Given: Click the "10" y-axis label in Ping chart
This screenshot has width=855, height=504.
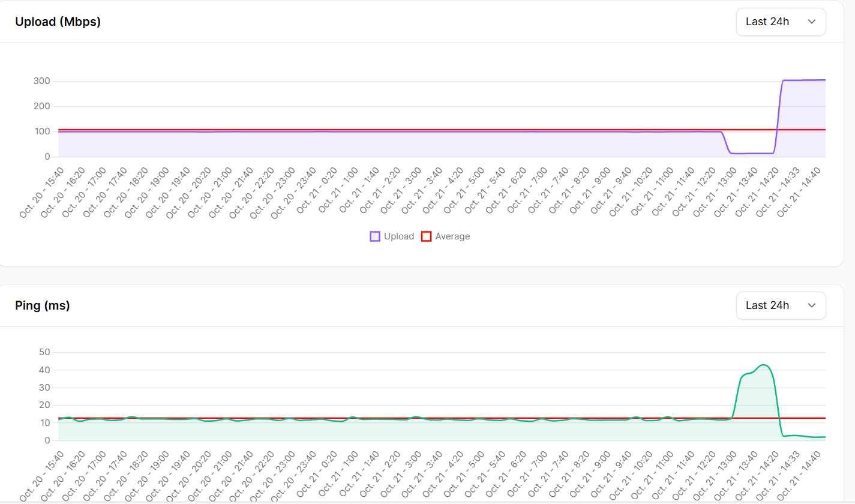Looking at the screenshot, I should tap(46, 423).
